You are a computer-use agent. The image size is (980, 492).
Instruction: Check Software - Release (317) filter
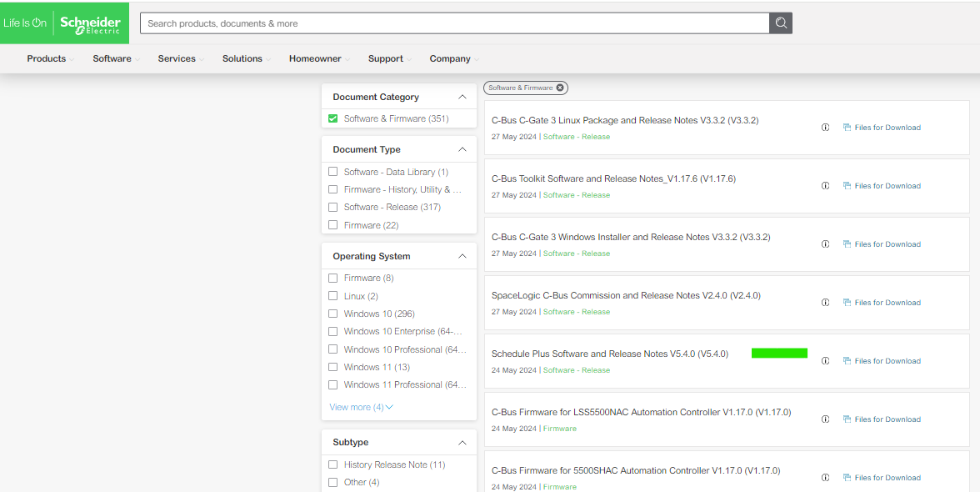point(332,207)
